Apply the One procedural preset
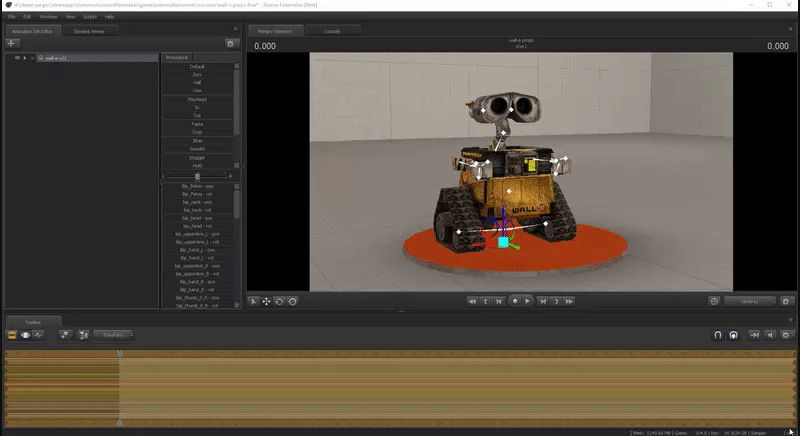Viewport: 800px width, 436px height. coord(197,91)
